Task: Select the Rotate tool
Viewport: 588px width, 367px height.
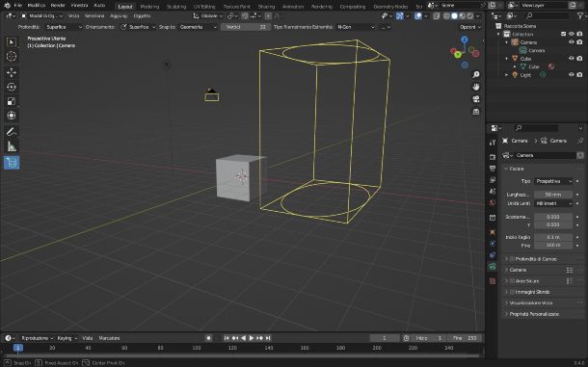Action: pos(12,87)
